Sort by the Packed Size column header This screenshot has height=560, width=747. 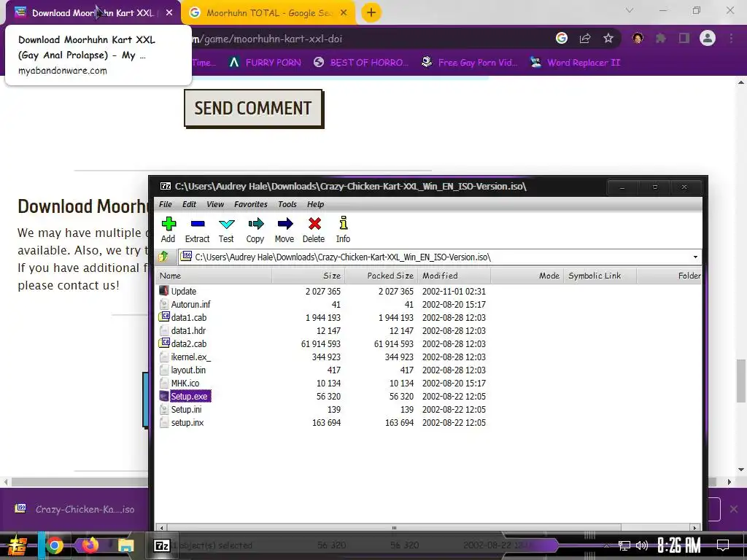point(381,276)
